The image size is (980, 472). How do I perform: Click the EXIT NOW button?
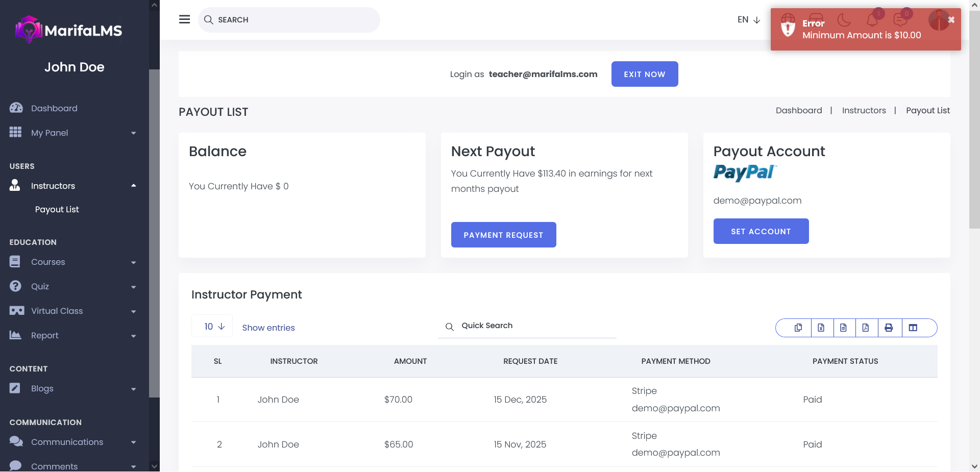click(x=644, y=74)
